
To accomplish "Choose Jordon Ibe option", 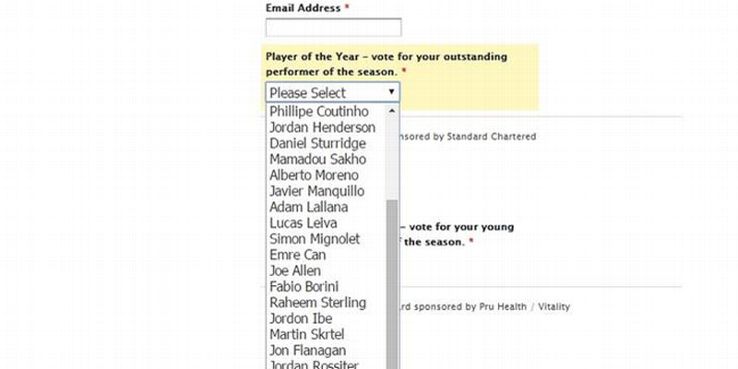I will point(327,319).
